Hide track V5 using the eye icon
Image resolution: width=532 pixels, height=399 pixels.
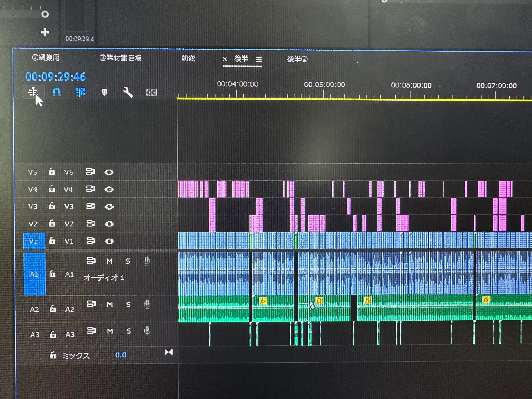point(109,172)
